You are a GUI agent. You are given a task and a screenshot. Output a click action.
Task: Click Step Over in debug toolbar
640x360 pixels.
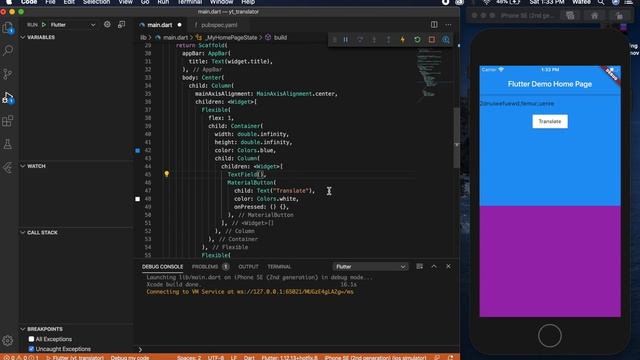point(360,40)
